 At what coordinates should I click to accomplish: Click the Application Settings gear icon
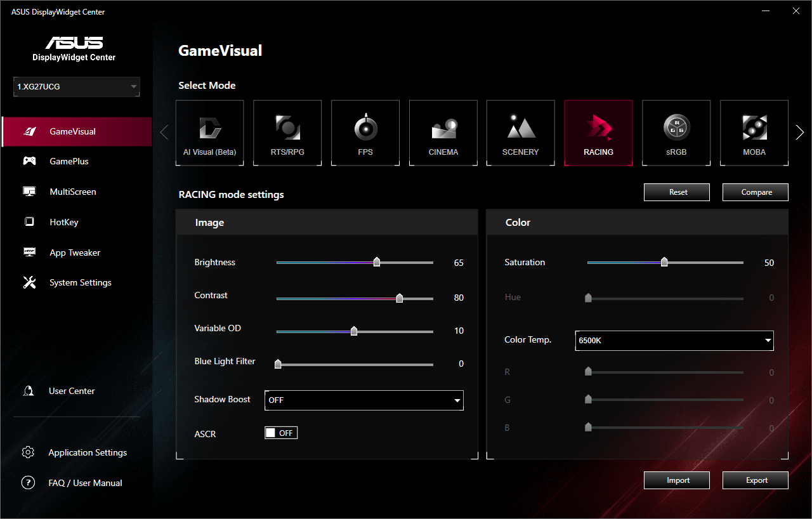click(28, 452)
